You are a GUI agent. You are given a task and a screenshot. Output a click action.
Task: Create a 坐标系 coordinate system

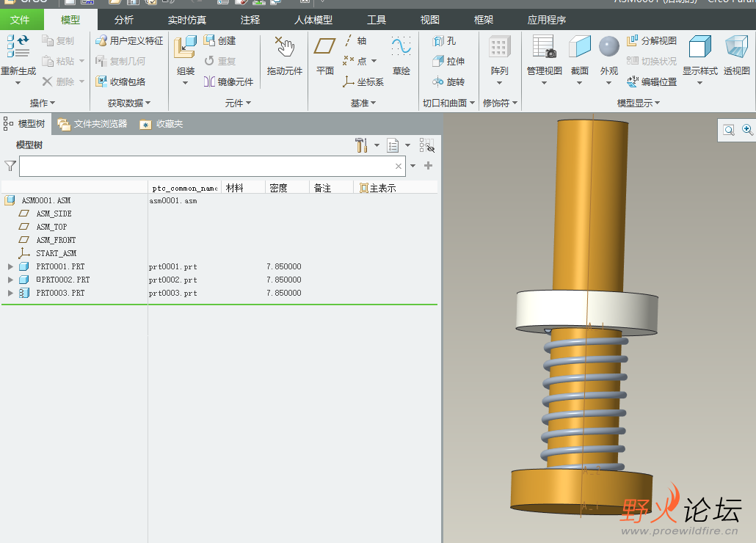tap(363, 81)
